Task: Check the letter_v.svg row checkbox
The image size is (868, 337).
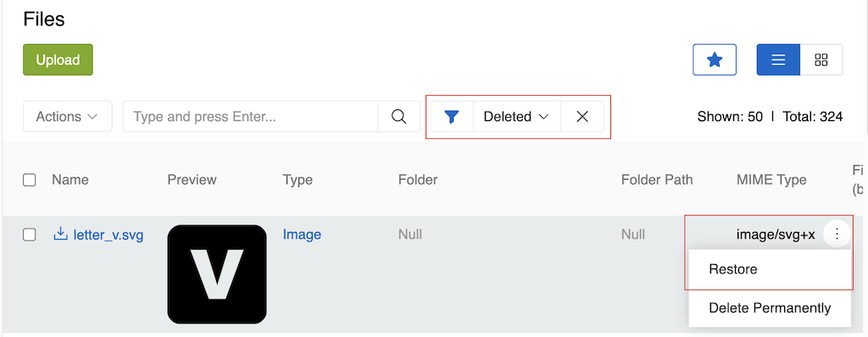Action: point(30,235)
